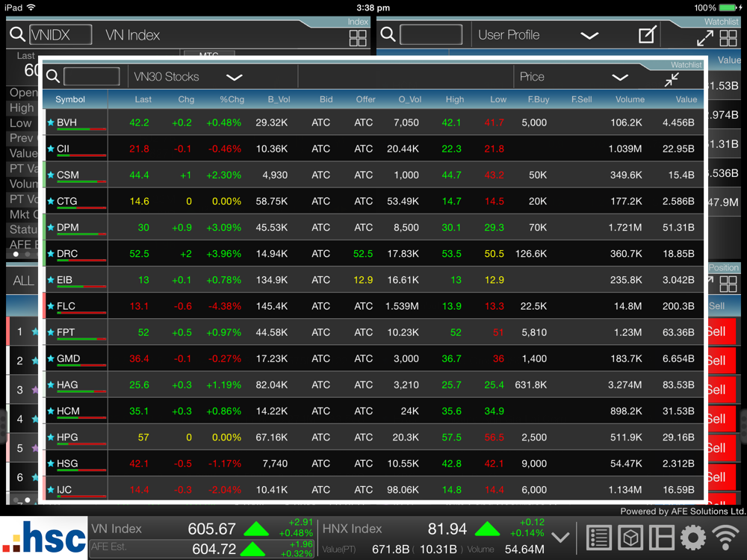Click the search magnifier in the User Profile watchlist
Viewport: 747px width, 560px height.
pyautogui.click(x=388, y=34)
